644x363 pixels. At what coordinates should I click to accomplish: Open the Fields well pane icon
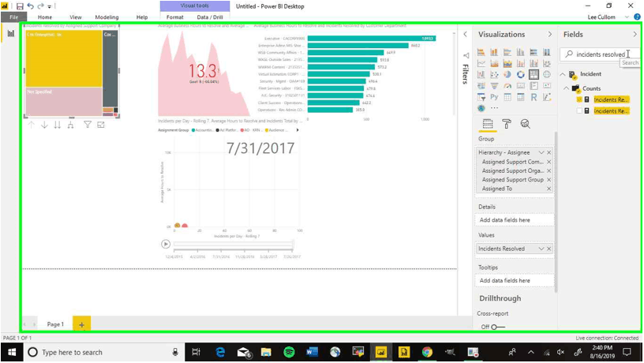(x=488, y=124)
